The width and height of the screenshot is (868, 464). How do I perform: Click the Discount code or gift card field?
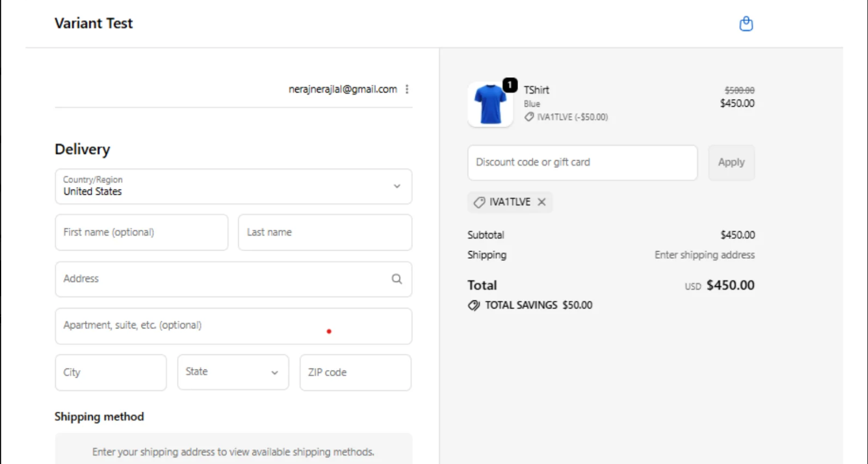coord(583,162)
